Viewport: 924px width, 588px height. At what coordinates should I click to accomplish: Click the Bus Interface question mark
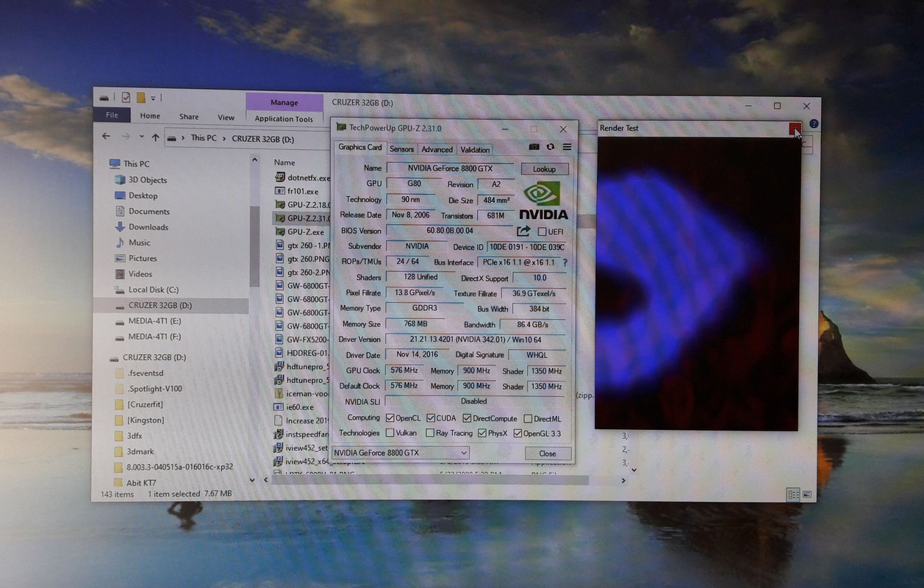click(565, 262)
